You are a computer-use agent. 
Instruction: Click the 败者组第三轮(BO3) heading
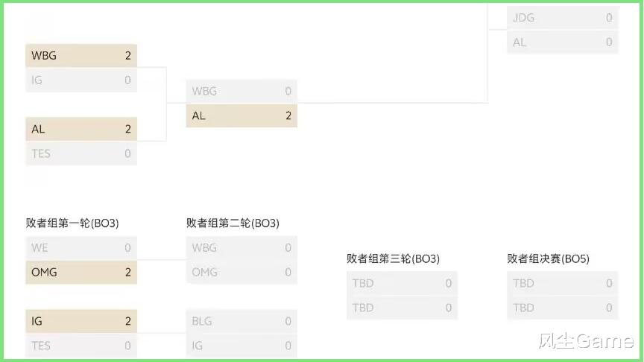pyautogui.click(x=393, y=258)
